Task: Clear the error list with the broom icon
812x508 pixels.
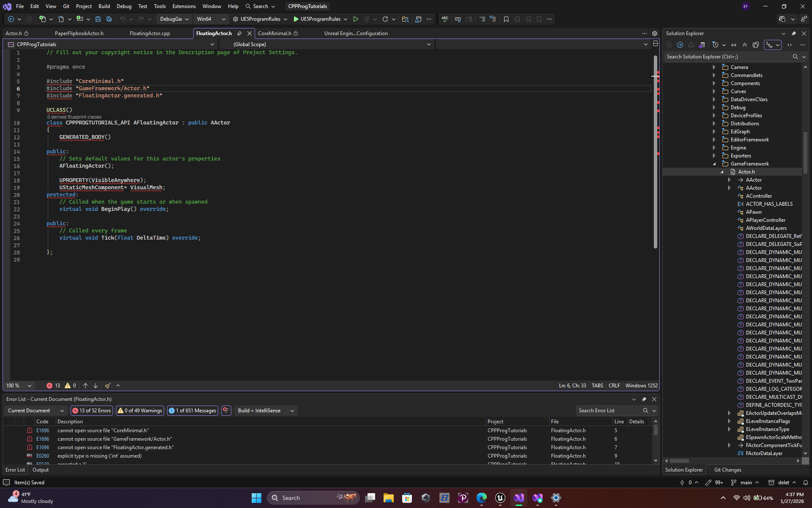Action: point(107,386)
